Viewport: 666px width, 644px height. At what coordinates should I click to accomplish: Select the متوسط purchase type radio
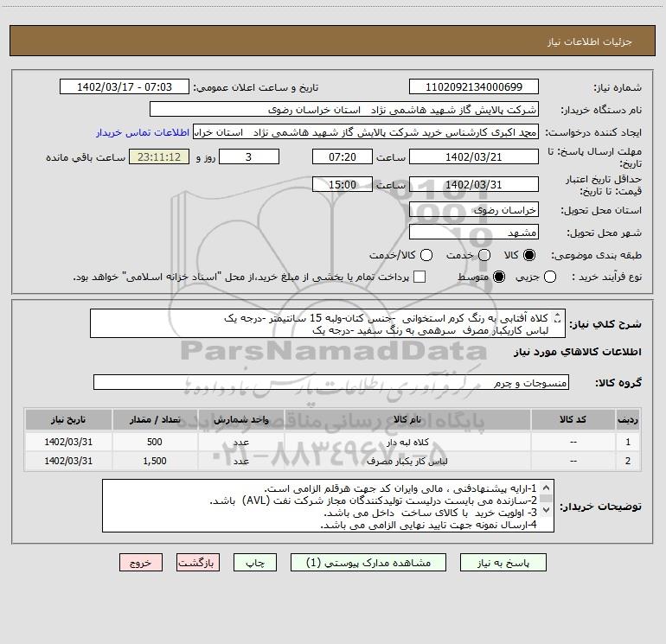tap(499, 277)
